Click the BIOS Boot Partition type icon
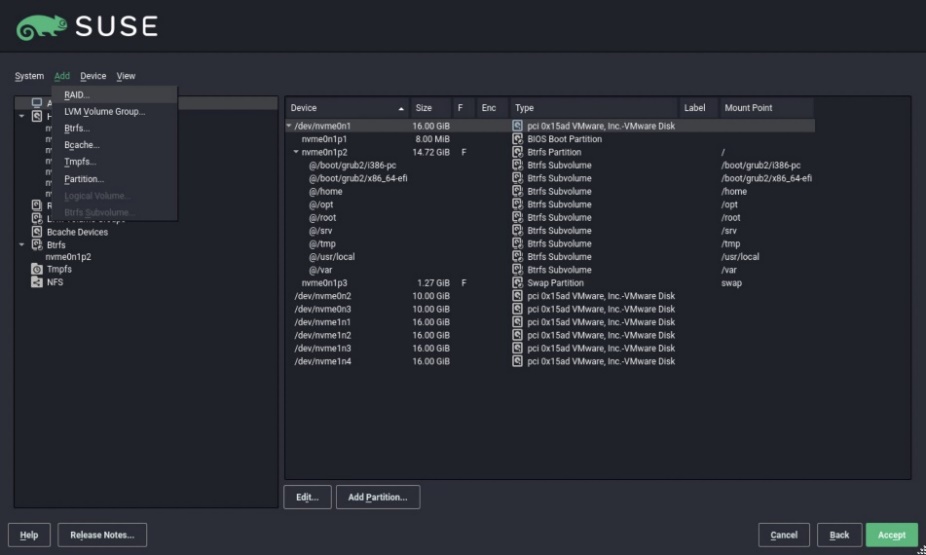Image resolution: width=926 pixels, height=555 pixels. pos(517,139)
